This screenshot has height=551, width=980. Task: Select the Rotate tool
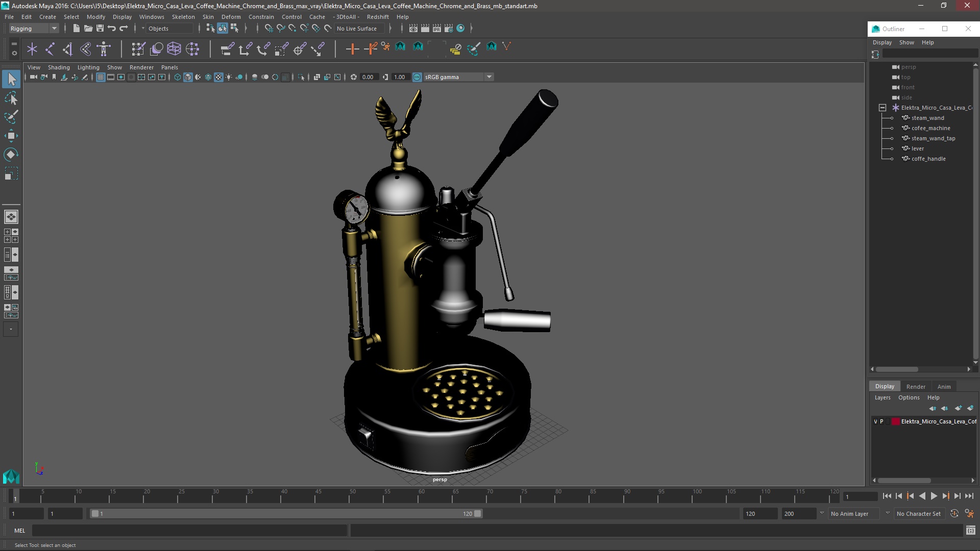tap(11, 154)
